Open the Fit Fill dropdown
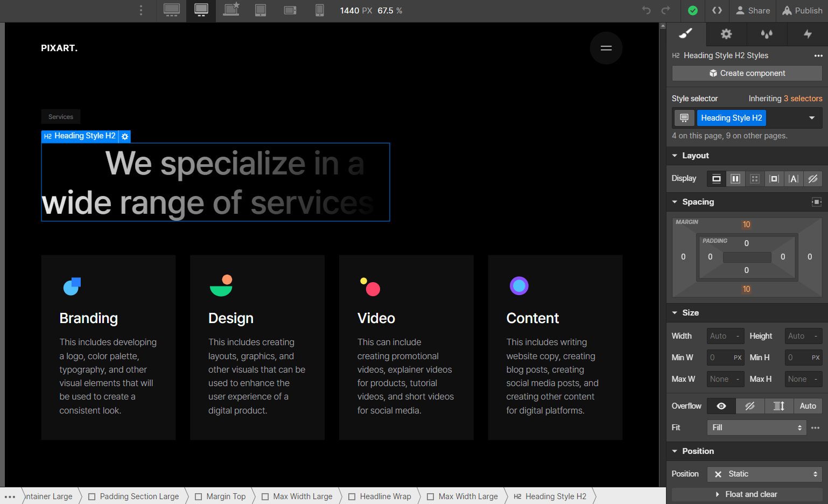This screenshot has width=828, height=504. pyautogui.click(x=756, y=427)
